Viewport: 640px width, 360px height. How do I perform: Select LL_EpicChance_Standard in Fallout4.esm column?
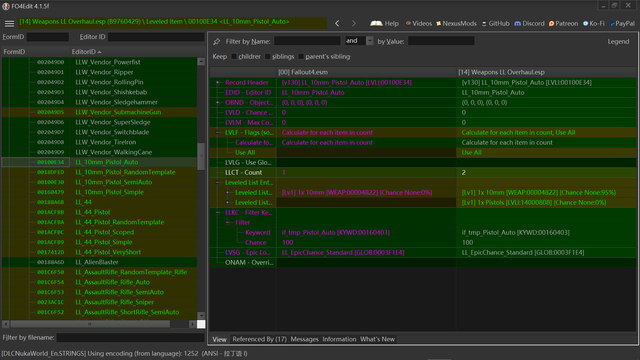(x=366, y=253)
